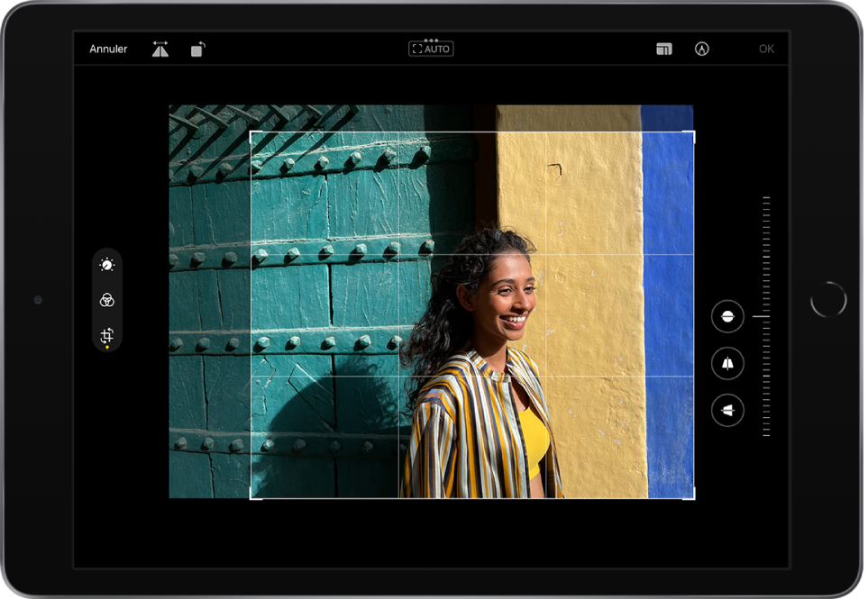Viewport: 868px width, 599px height.
Task: Flip the photo horizontally
Action: point(160,50)
